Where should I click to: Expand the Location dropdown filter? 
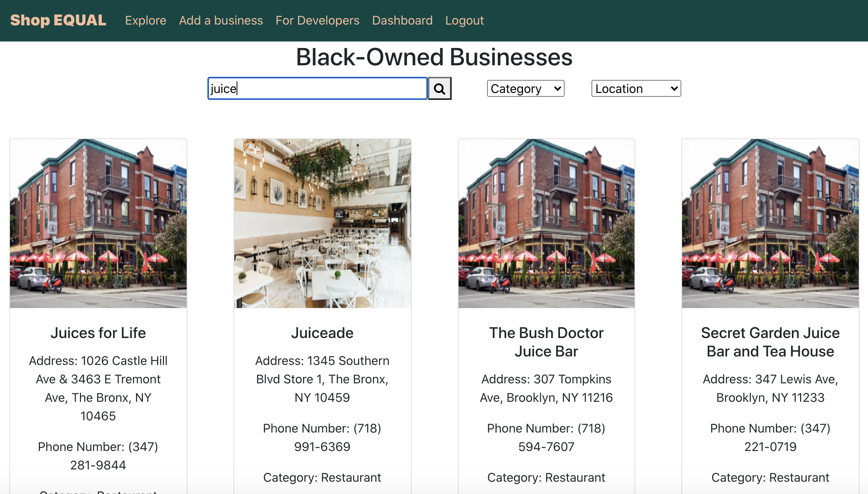click(634, 88)
